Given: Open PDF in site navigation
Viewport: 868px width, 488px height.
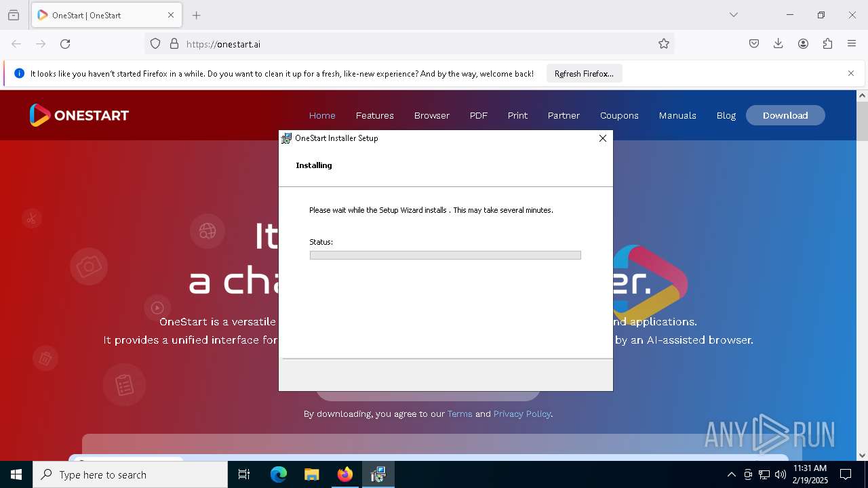Looking at the screenshot, I should coord(479,115).
